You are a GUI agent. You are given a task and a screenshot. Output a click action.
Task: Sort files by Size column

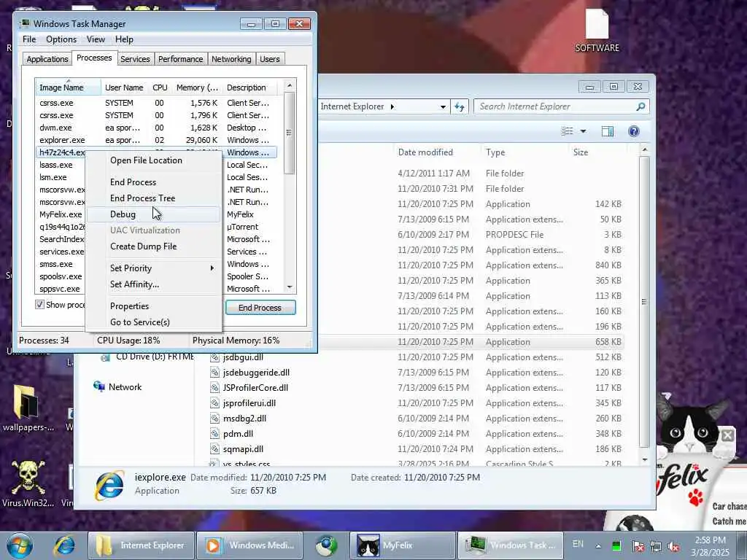(580, 152)
